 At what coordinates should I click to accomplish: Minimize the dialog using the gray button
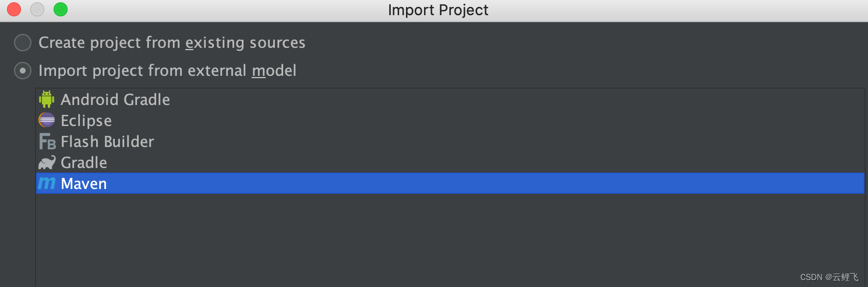[x=37, y=9]
